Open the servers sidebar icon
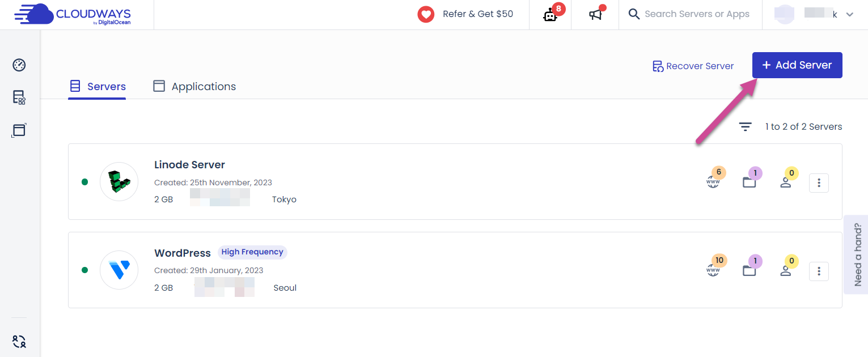This screenshot has height=357, width=868. 19,97
